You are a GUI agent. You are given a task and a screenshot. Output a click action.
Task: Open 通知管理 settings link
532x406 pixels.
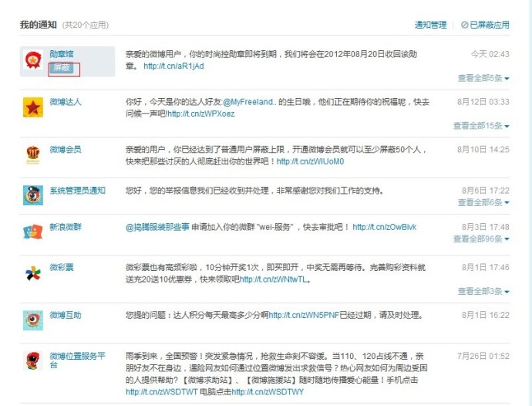click(430, 25)
